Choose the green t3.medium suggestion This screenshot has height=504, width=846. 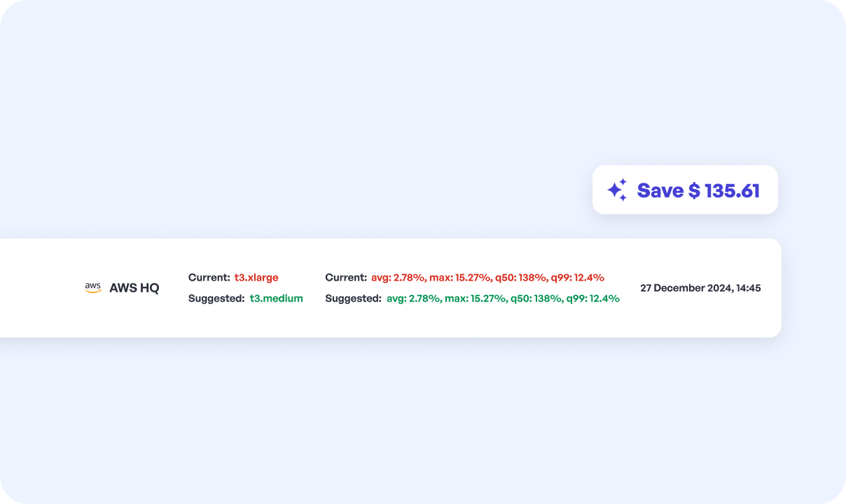coord(277,298)
